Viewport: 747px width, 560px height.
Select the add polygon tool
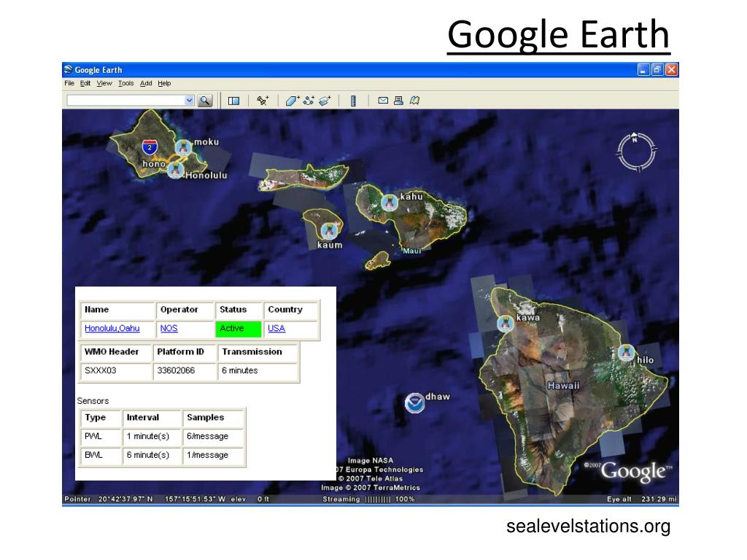pyautogui.click(x=292, y=101)
